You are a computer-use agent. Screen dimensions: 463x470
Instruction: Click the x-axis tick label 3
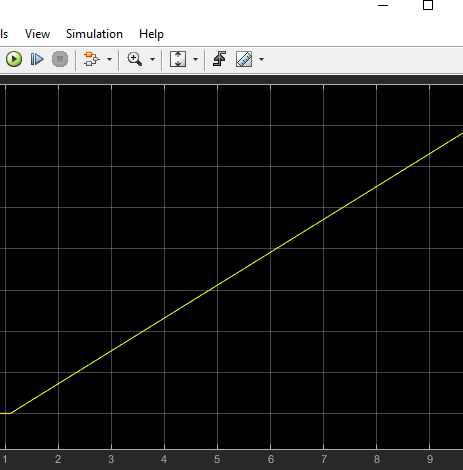(111, 459)
